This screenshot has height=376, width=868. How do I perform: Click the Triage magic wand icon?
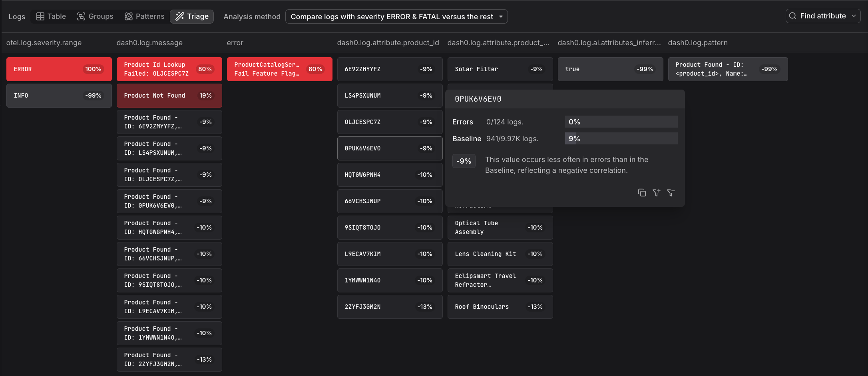point(180,16)
